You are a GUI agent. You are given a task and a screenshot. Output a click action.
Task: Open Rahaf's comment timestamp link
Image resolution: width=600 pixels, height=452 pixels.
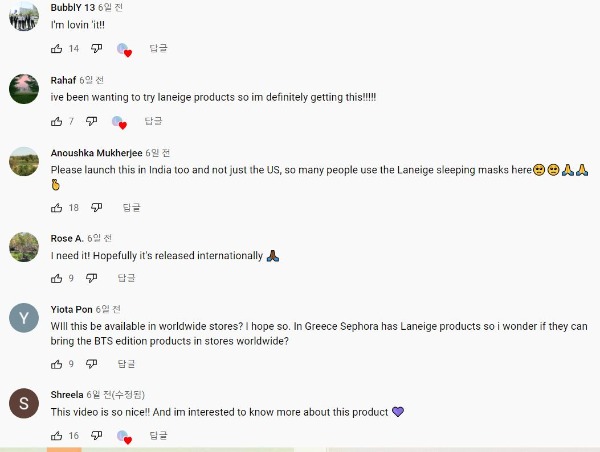tap(93, 80)
